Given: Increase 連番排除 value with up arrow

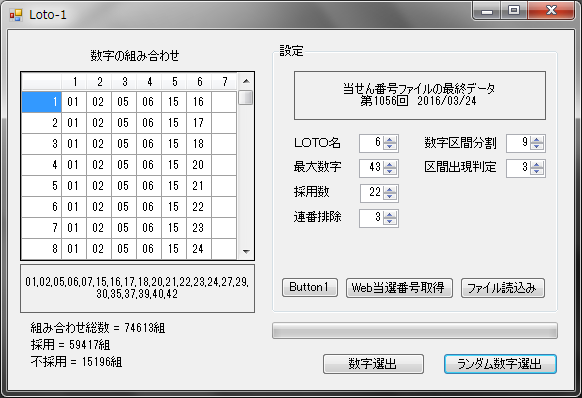Looking at the screenshot, I should tap(390, 214).
